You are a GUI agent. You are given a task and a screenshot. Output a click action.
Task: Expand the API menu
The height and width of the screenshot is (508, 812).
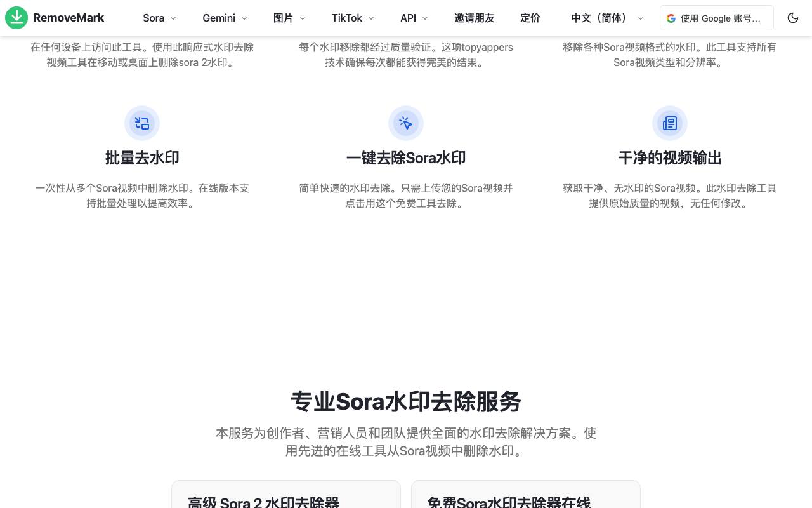point(414,18)
